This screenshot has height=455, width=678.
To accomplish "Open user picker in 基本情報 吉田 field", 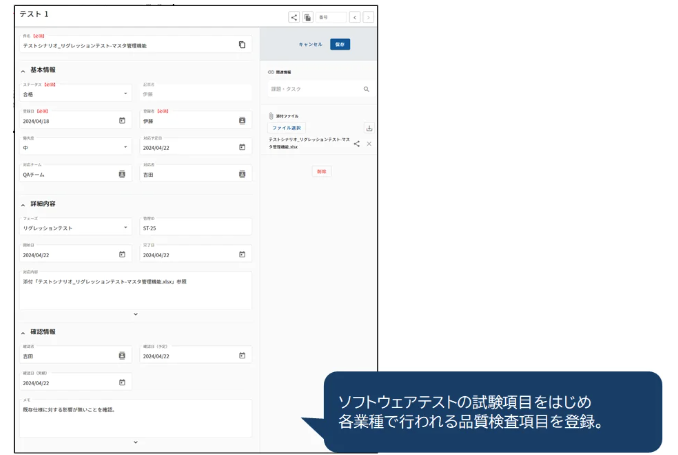I will pyautogui.click(x=242, y=174).
